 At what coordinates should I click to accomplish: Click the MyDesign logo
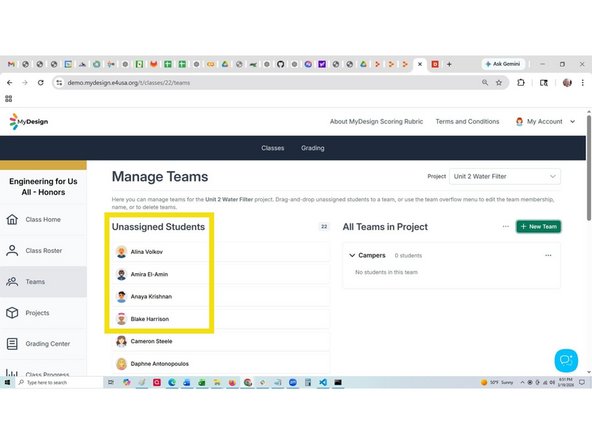29,122
